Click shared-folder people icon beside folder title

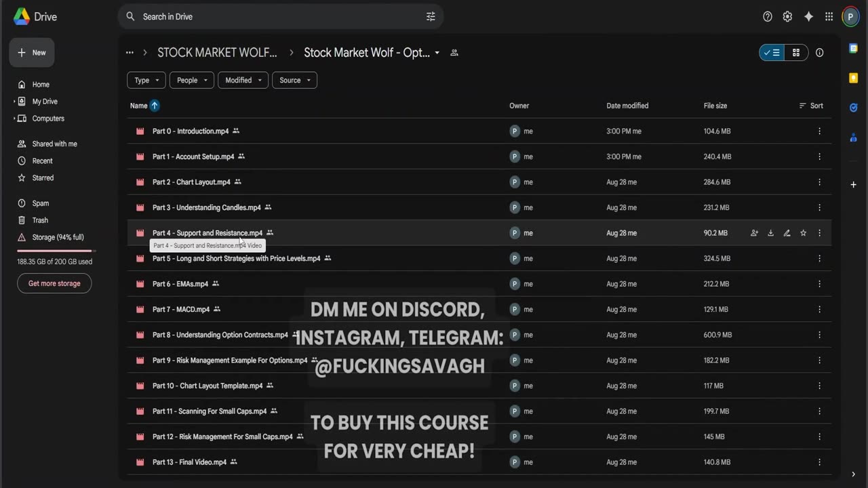point(454,53)
